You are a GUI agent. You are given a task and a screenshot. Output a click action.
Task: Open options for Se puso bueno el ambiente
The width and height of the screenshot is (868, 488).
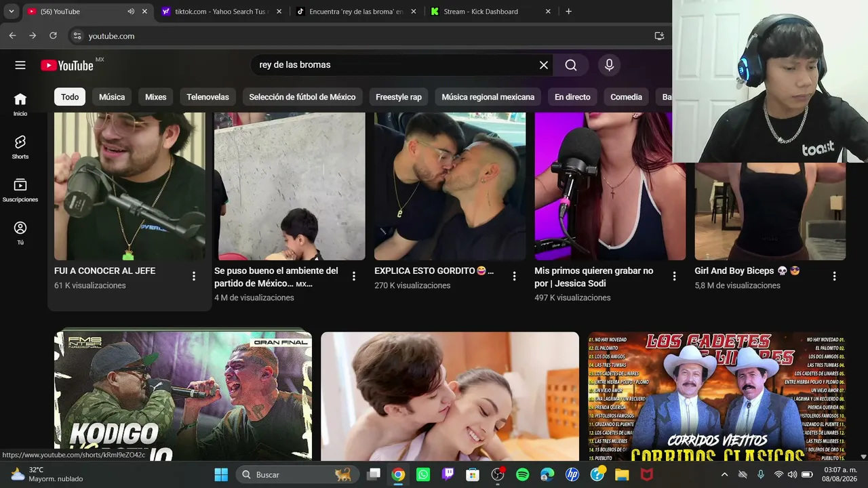pos(354,277)
